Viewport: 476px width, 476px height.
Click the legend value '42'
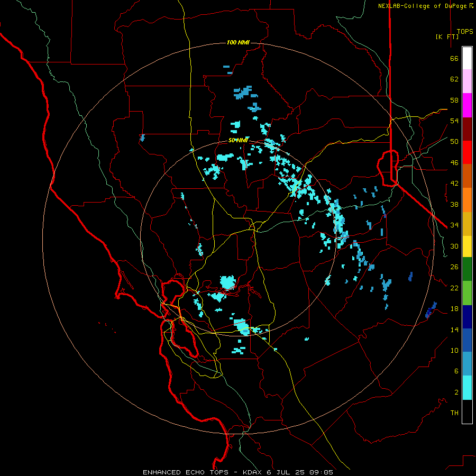tap(454, 184)
